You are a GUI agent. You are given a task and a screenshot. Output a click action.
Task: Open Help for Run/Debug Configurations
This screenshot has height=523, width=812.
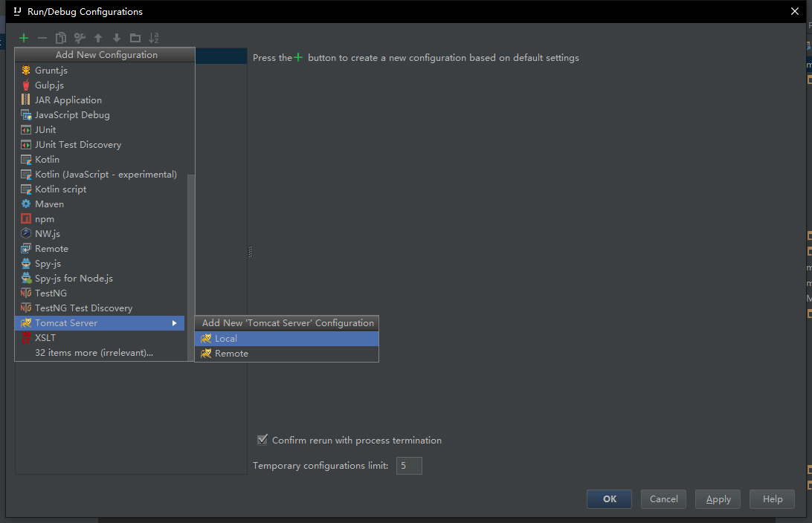click(772, 498)
